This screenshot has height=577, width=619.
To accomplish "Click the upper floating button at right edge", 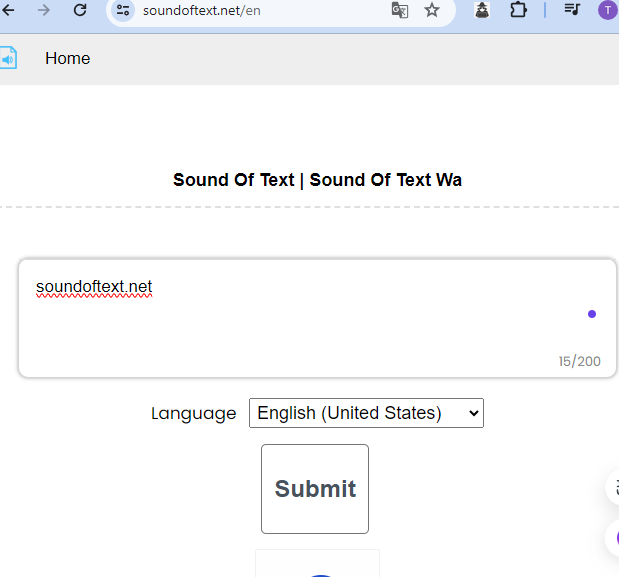I will (x=612, y=488).
